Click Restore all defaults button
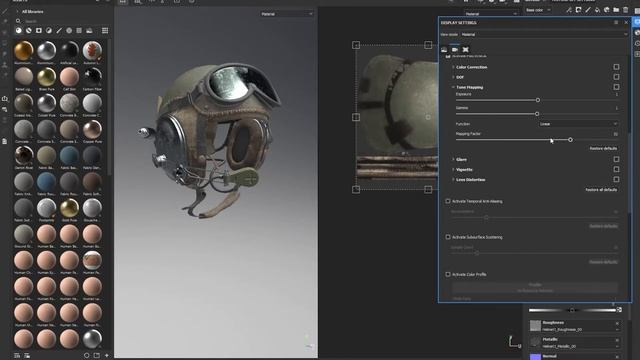Viewport: 640px width, 360px height. [601, 190]
